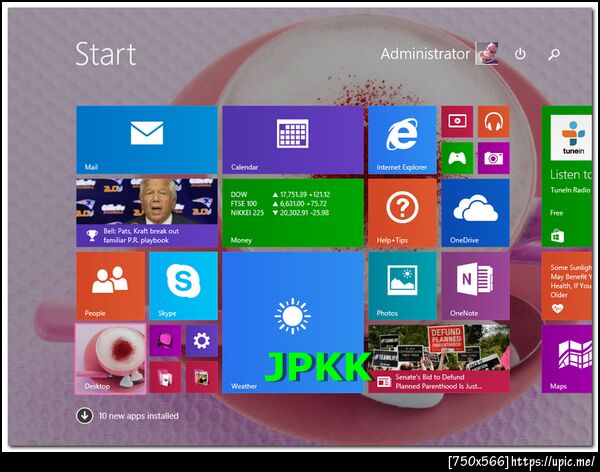Open the OneDrive tile

pos(476,213)
